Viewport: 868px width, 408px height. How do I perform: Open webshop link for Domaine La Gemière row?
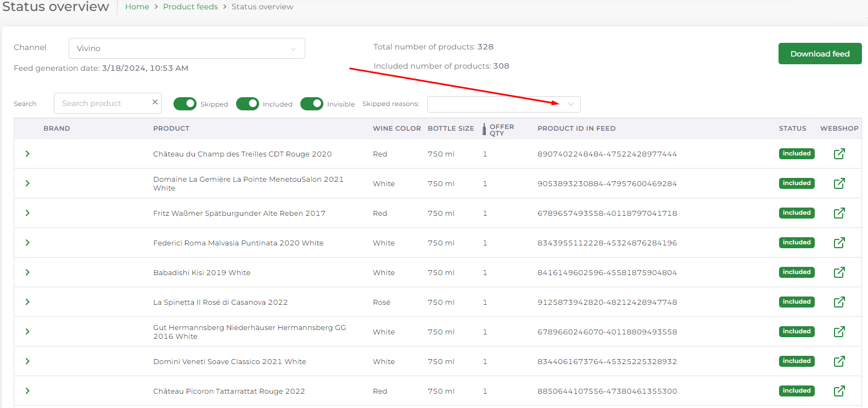click(x=839, y=183)
